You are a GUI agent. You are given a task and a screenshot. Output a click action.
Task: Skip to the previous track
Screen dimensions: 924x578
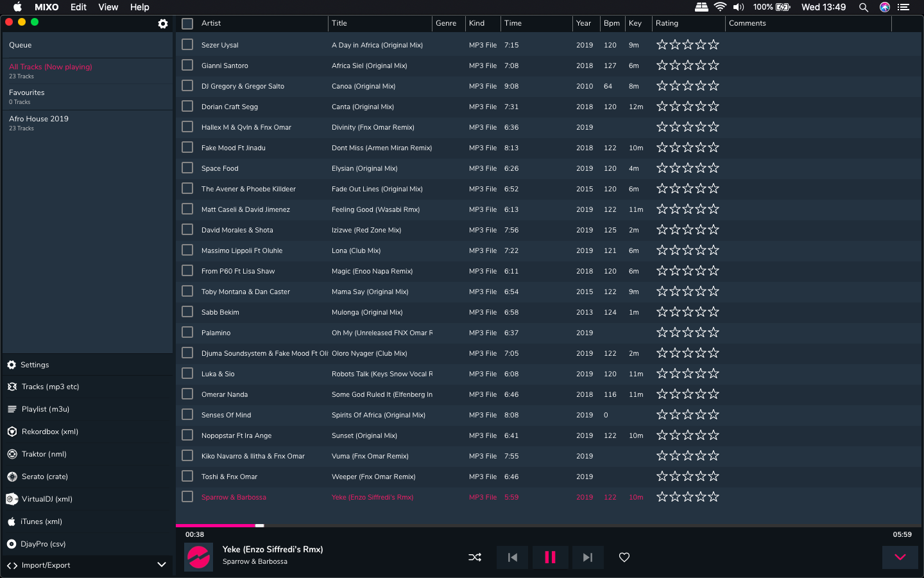(x=512, y=557)
